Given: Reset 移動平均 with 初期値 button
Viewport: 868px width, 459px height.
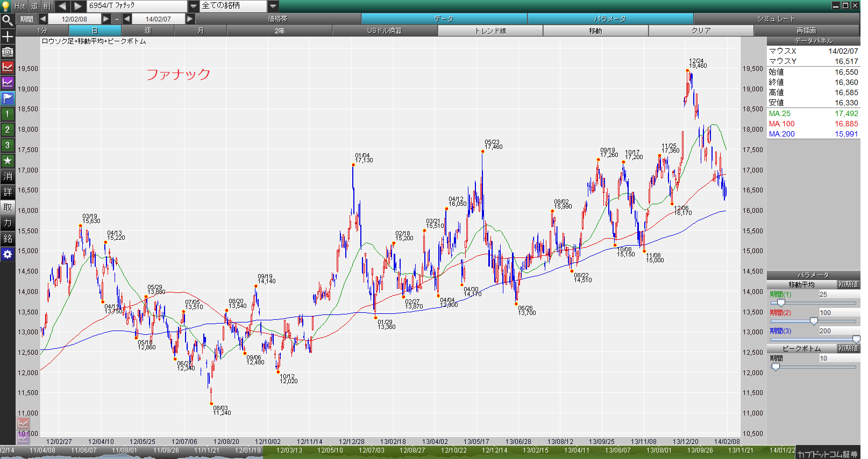Looking at the screenshot, I should point(848,284).
